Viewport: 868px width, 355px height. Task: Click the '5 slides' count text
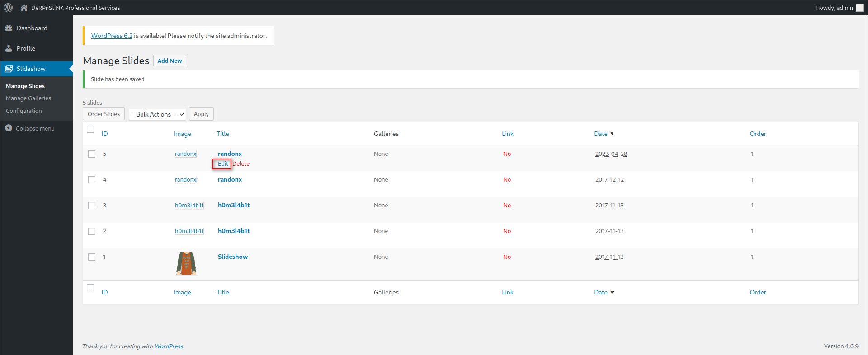[92, 103]
